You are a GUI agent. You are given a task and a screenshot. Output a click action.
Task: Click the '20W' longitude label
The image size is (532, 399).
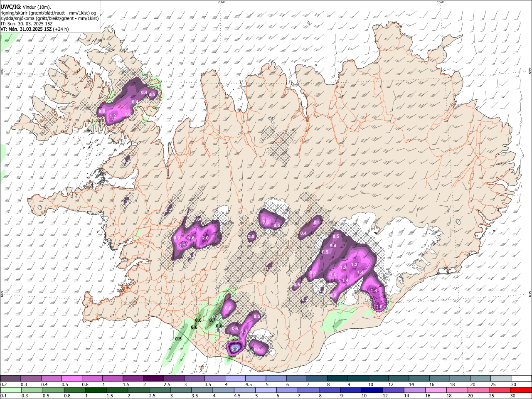click(x=221, y=2)
